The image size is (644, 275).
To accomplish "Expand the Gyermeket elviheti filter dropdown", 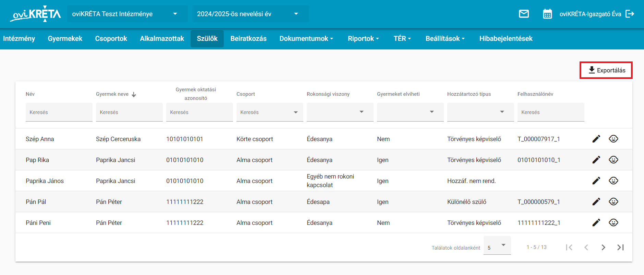I will pos(432,112).
